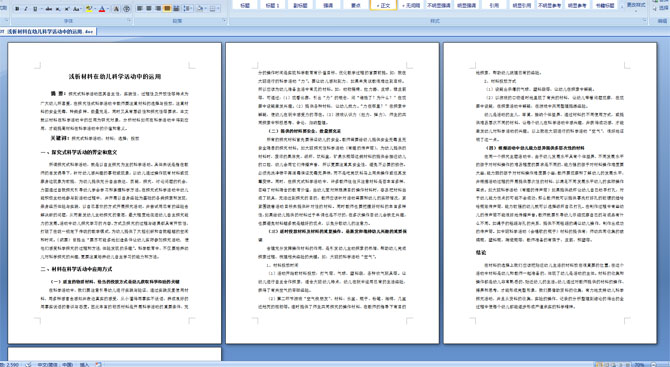
Task: Toggle strikethrough formatting button
Action: tap(49, 9)
